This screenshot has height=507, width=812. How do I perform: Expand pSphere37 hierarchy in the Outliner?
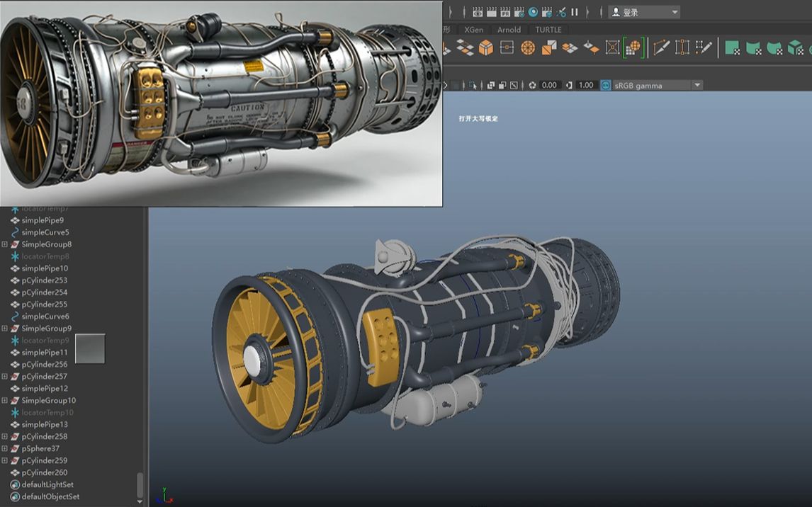tap(6, 448)
